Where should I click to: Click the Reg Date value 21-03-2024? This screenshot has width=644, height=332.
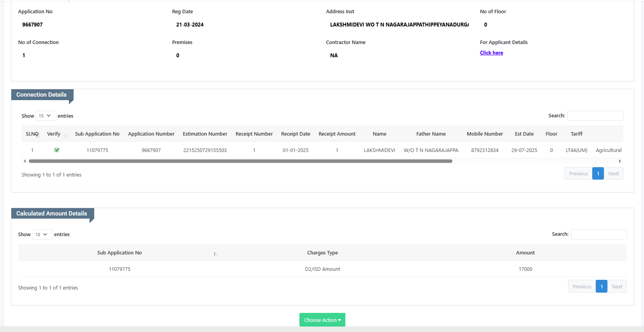[190, 25]
